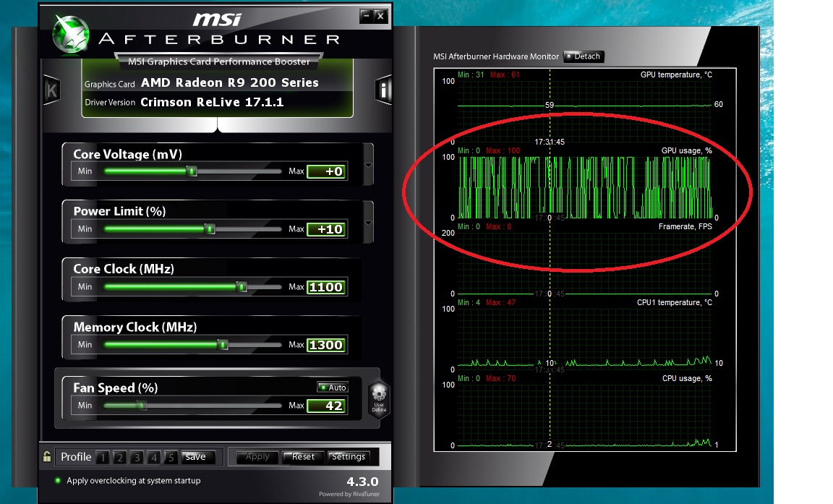Toggle the profile lock padlock icon

click(x=47, y=457)
